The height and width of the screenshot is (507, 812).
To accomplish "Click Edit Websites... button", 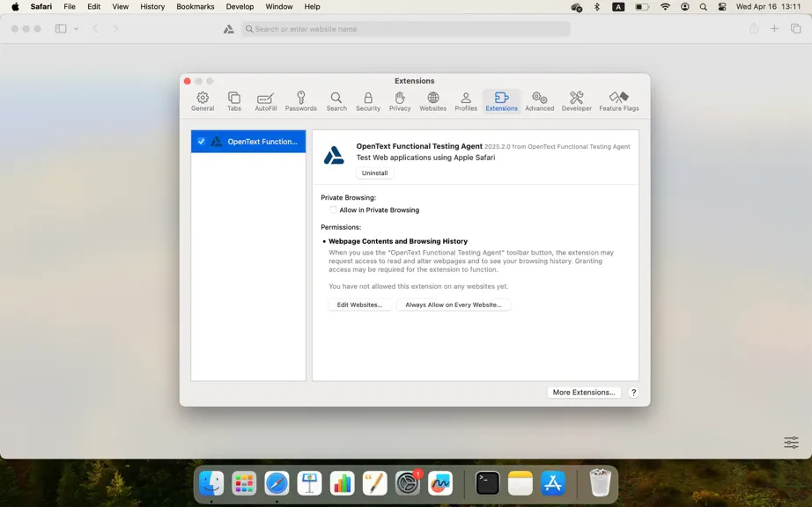I will (x=359, y=305).
